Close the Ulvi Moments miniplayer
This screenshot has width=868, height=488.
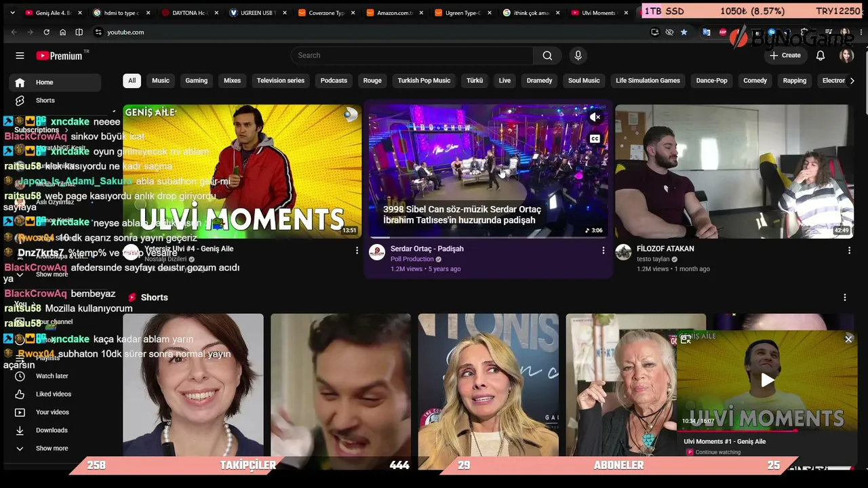848,339
